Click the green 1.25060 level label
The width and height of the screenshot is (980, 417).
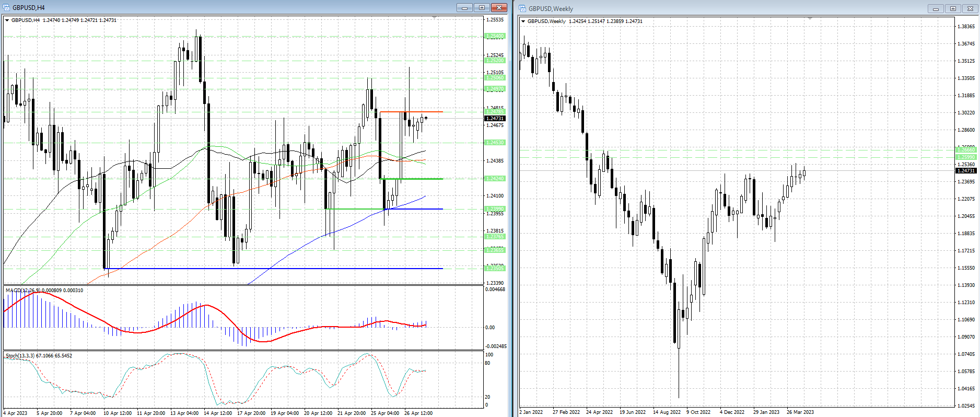pyautogui.click(x=495, y=78)
